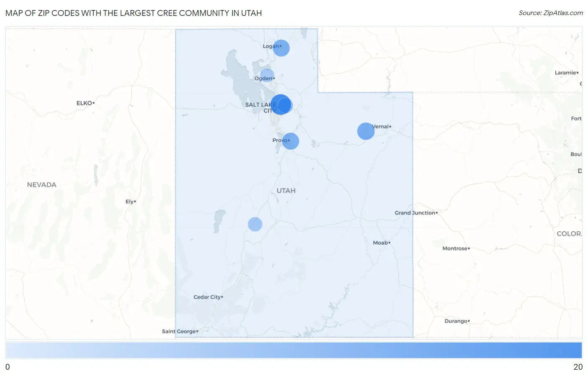Click the 'Moab' city label

381,243
